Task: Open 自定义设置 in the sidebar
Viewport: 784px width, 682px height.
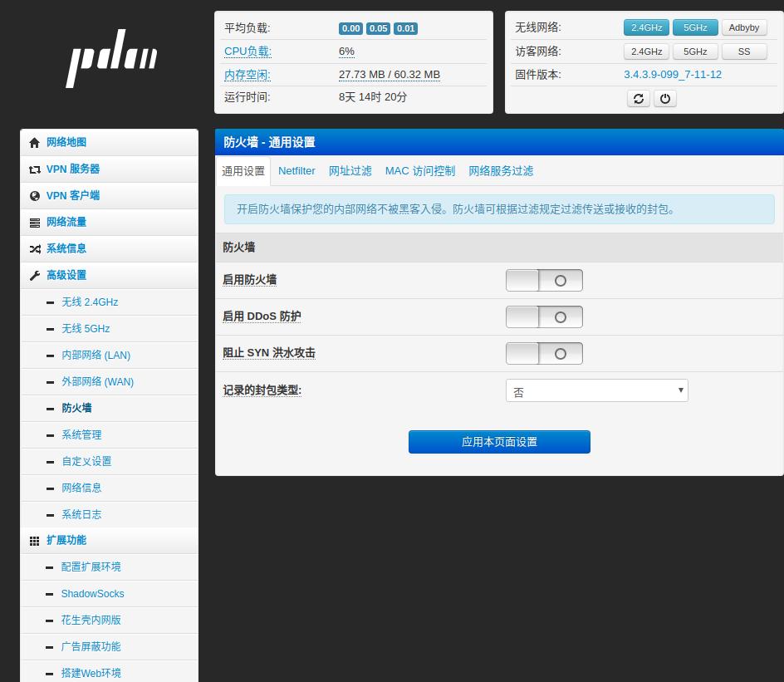Action: [x=109, y=462]
